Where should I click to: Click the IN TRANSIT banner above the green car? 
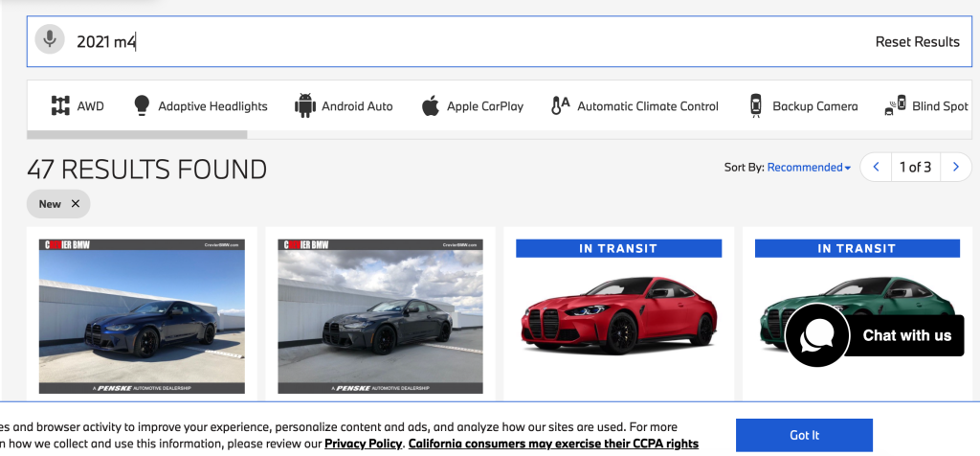pyautogui.click(x=857, y=248)
